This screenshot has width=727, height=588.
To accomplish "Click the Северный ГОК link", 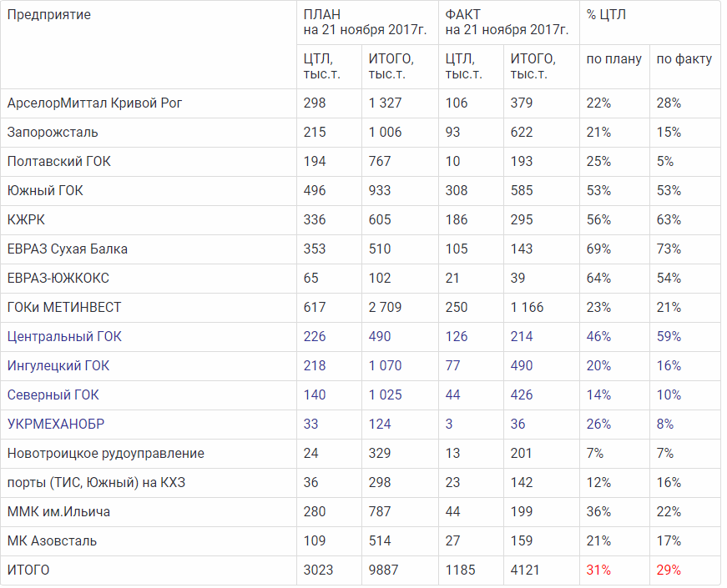I will coord(53,395).
